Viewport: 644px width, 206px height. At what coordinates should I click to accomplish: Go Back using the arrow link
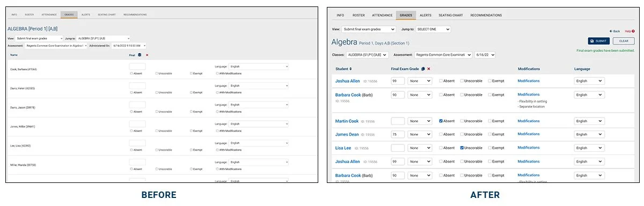point(615,31)
